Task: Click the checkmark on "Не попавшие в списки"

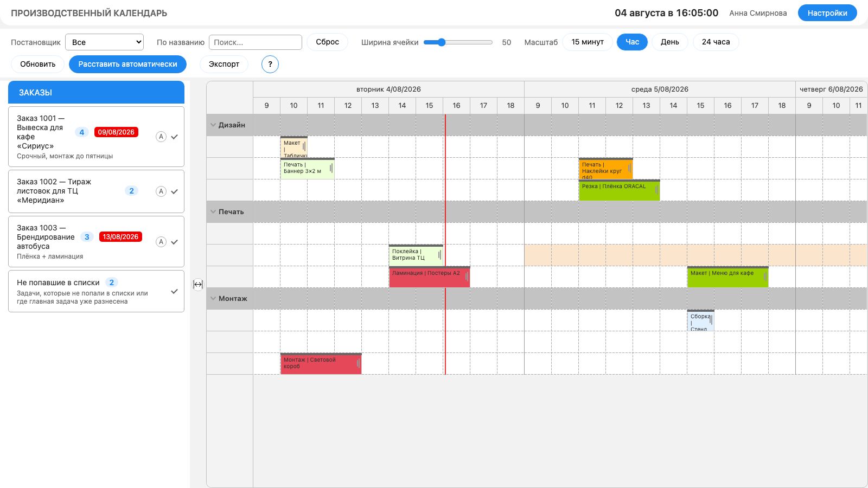Action: 175,291
